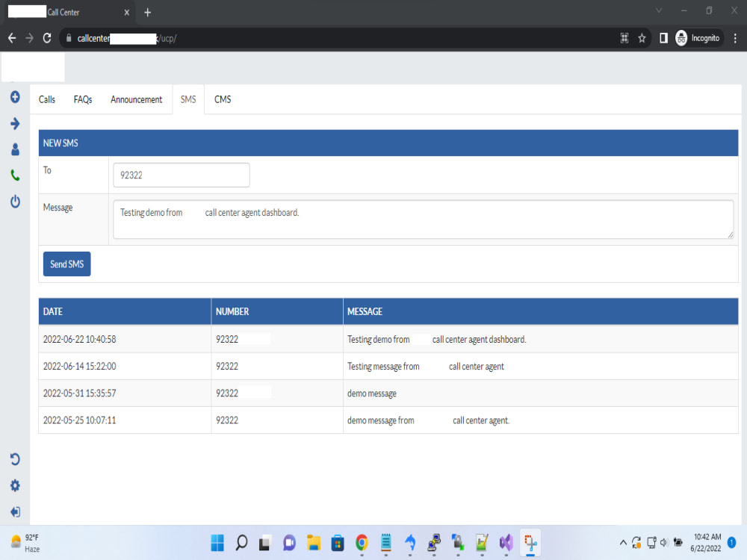Viewport: 747px width, 560px height.
Task: Toggle the side panel icon in Chrome toolbar
Action: point(663,37)
